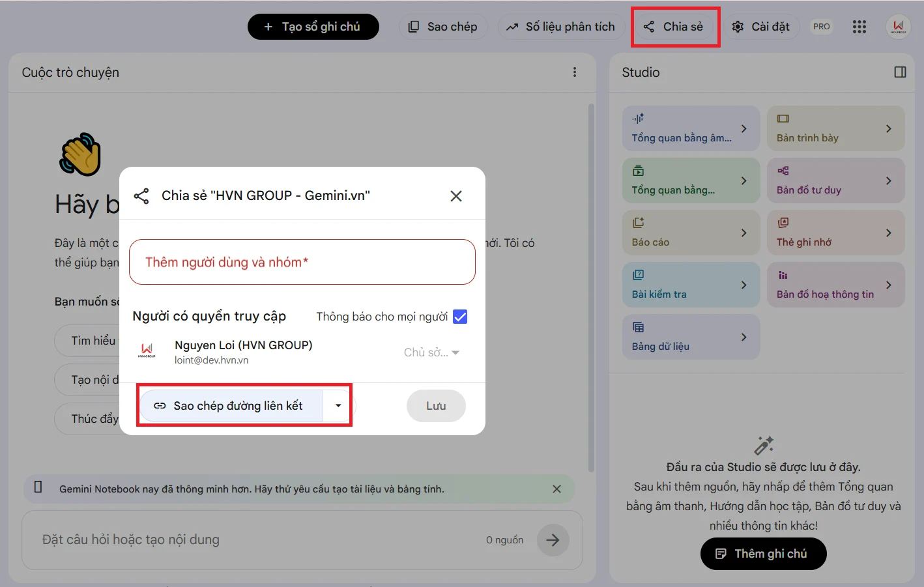924x587 pixels.
Task: Click the video overview icon in Studio
Action: point(638,171)
